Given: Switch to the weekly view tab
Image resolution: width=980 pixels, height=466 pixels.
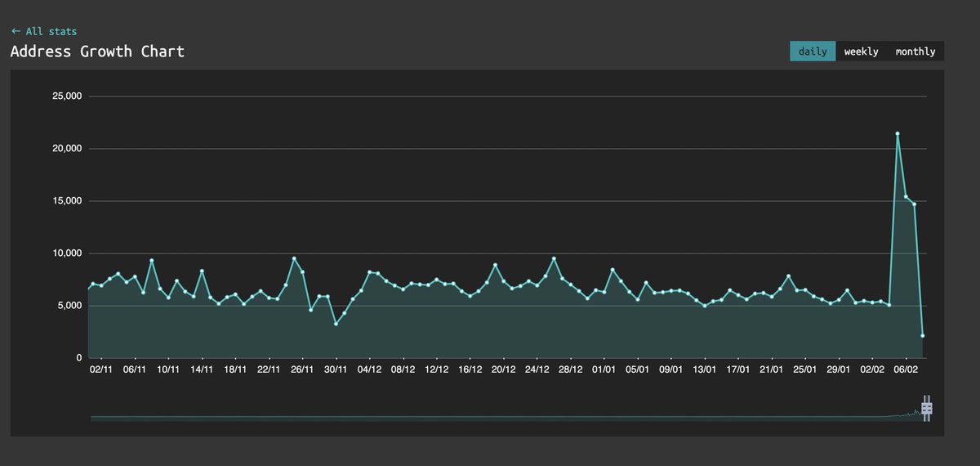Looking at the screenshot, I should coord(861,52).
